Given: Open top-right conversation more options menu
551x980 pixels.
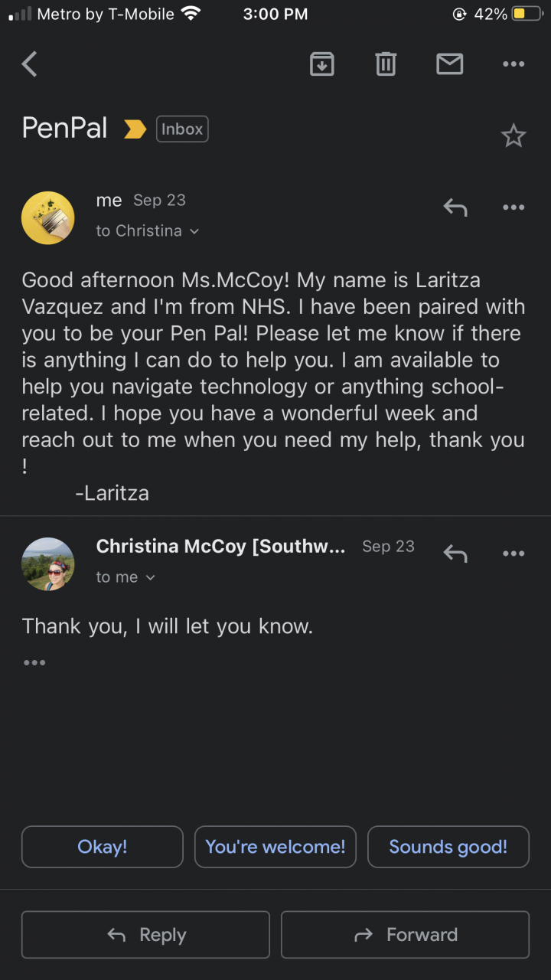Looking at the screenshot, I should [514, 64].
